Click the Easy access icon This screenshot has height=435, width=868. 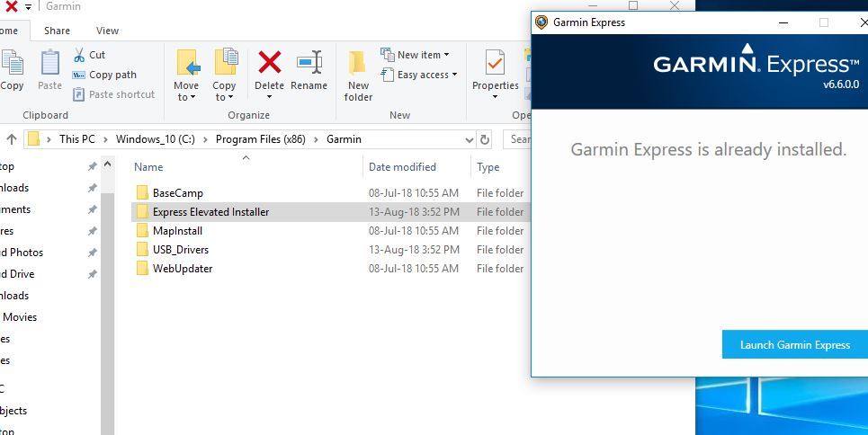coord(387,75)
